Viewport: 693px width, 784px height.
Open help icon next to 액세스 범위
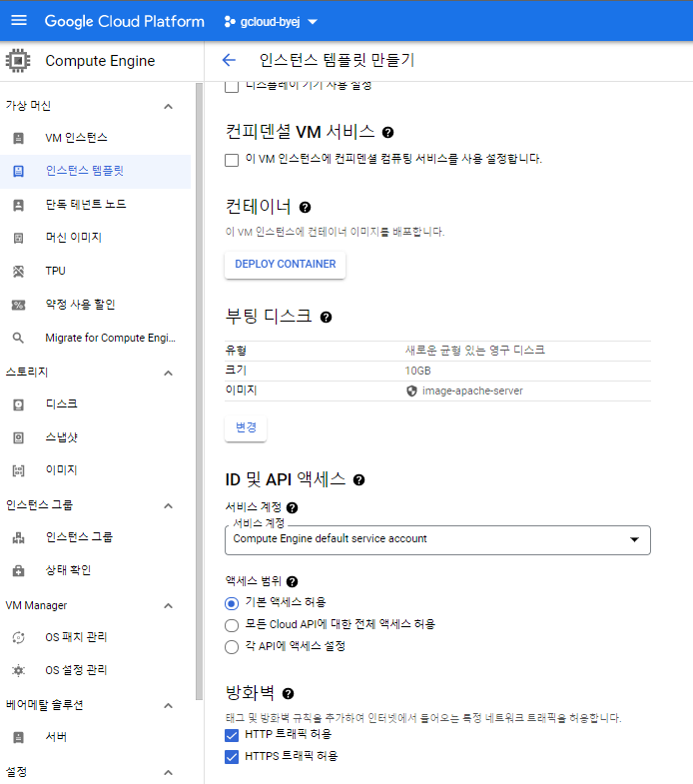[x=292, y=582]
